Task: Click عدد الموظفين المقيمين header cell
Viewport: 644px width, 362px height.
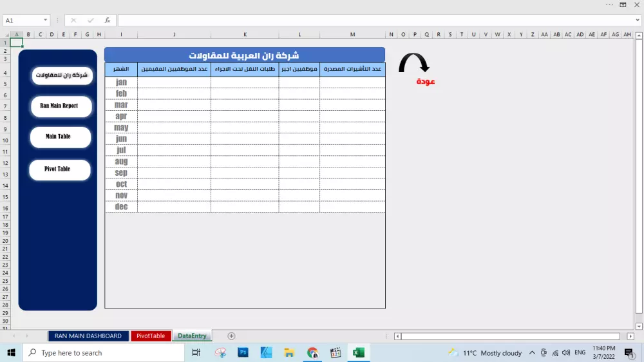Action: [x=174, y=69]
